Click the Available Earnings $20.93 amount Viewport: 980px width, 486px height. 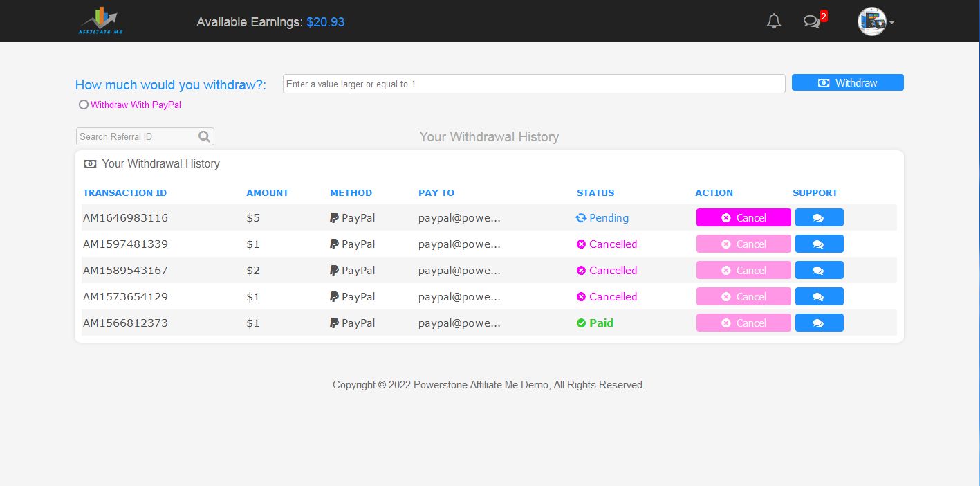coord(325,22)
